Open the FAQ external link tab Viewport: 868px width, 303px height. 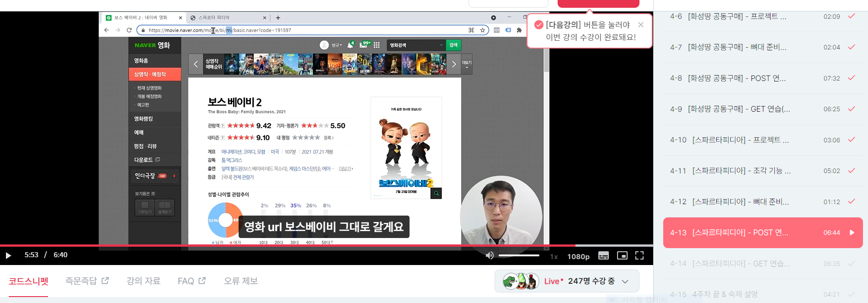coord(192,281)
